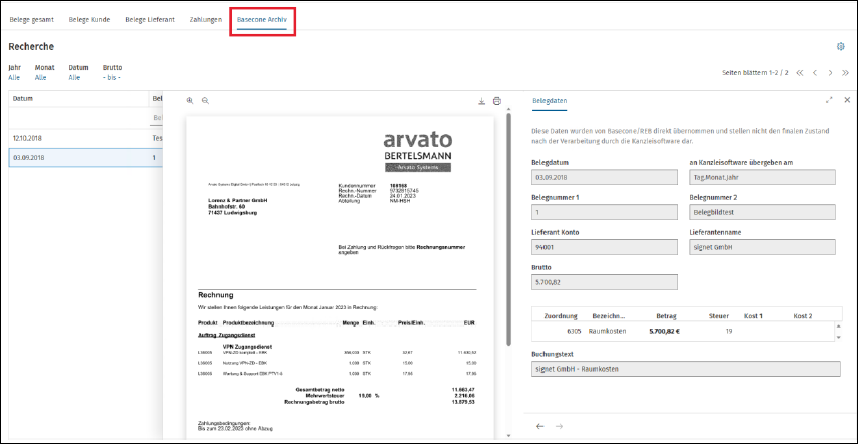Click the Zuordnung column header
The image size is (858, 444).
(x=561, y=316)
